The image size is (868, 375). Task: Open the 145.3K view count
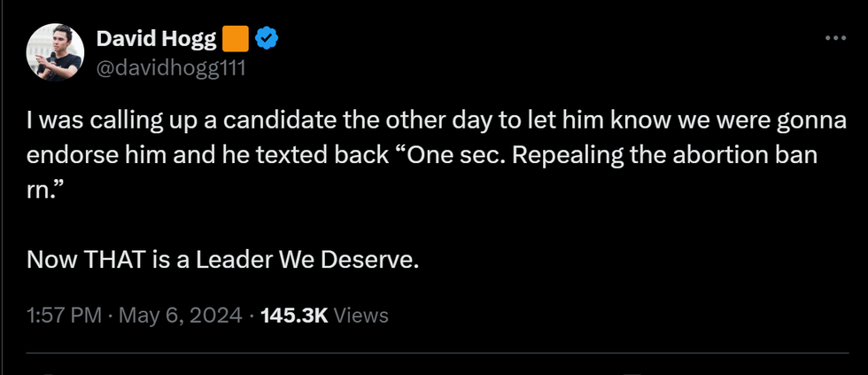pos(295,315)
